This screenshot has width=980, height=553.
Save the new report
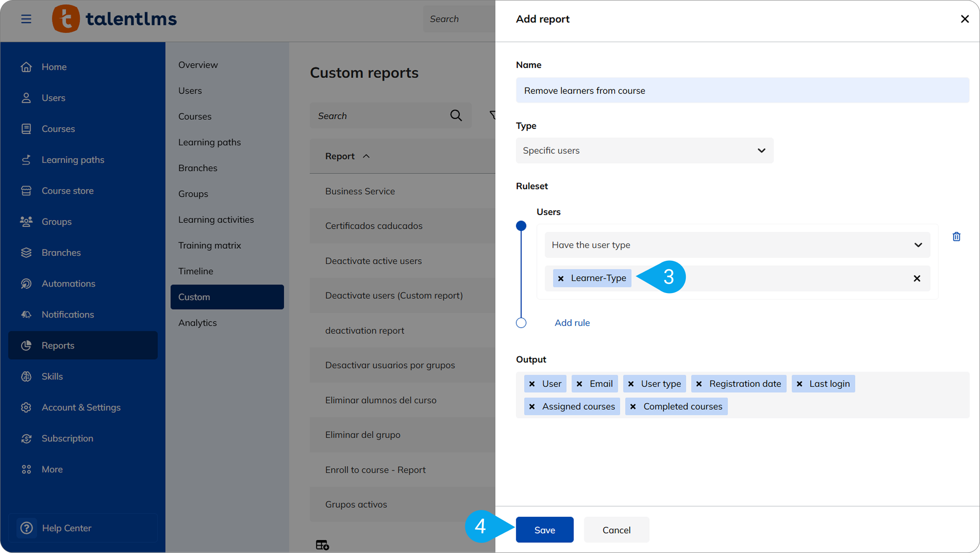pos(544,530)
